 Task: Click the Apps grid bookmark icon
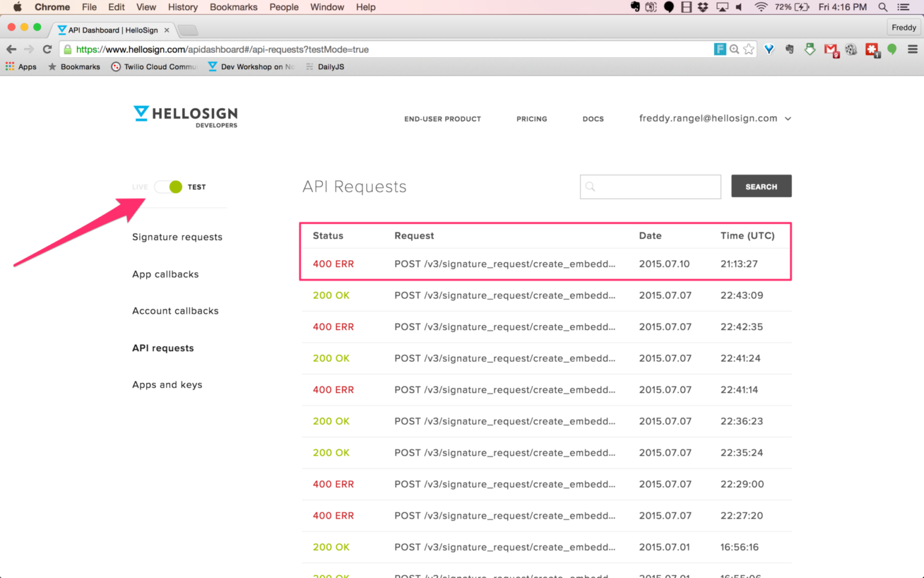pyautogui.click(x=10, y=67)
